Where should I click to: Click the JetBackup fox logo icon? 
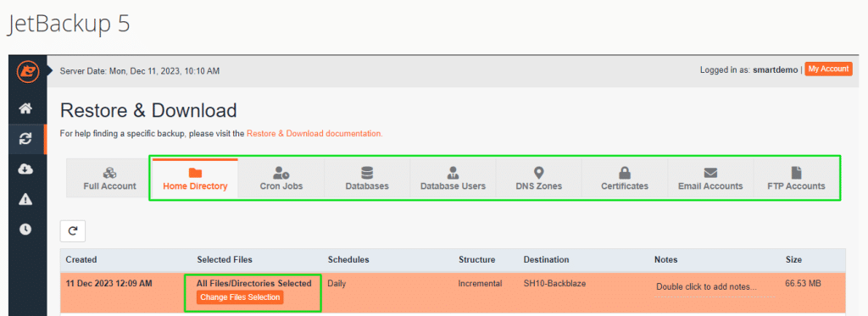coord(28,71)
